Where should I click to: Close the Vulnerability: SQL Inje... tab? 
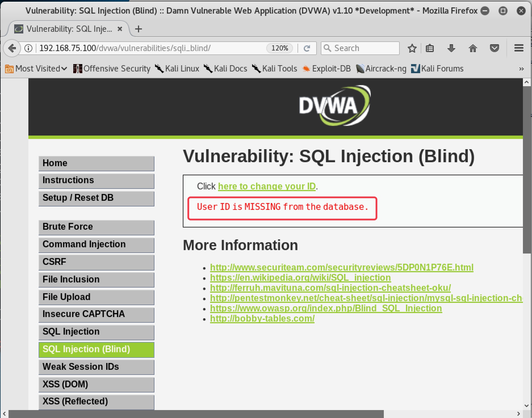click(120, 29)
